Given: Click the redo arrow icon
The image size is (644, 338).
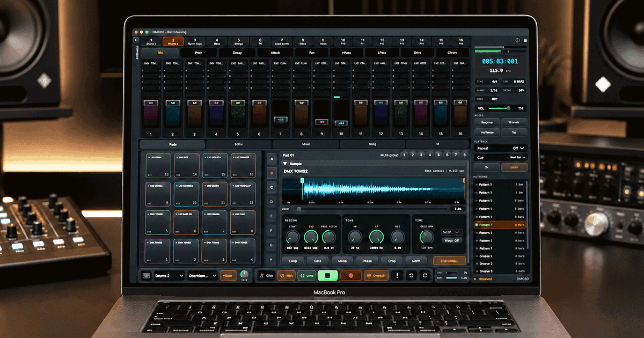Looking at the screenshot, I should pos(425,275).
